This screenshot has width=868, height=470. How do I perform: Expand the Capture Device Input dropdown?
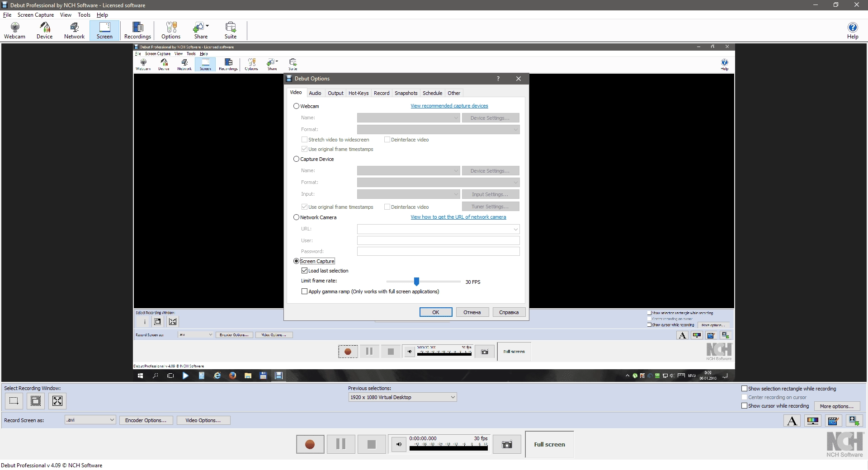tap(408, 194)
